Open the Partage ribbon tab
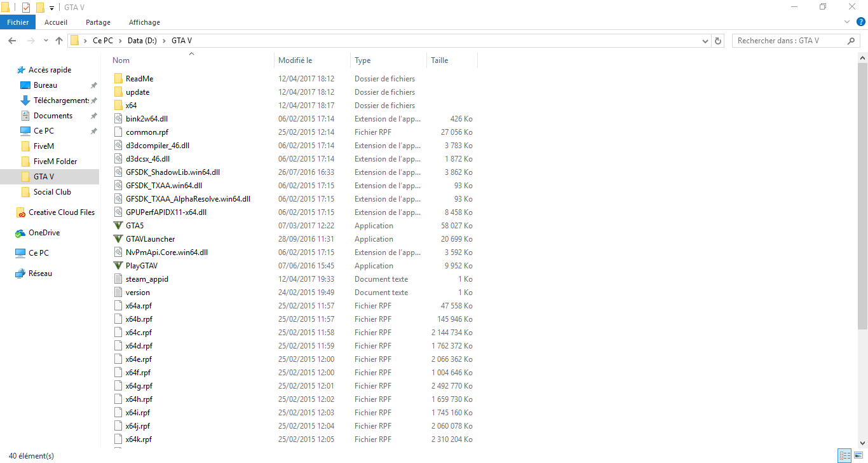 click(x=98, y=22)
